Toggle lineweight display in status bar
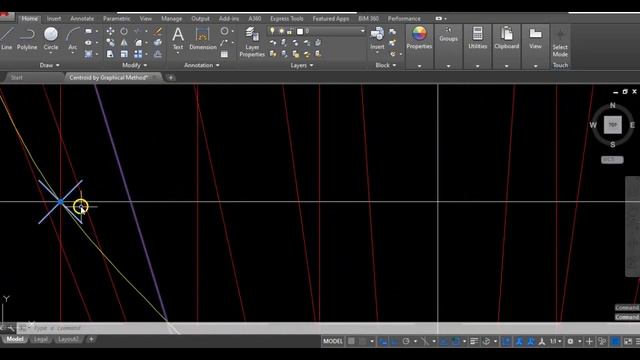The width and height of the screenshot is (640, 360). click(474, 341)
